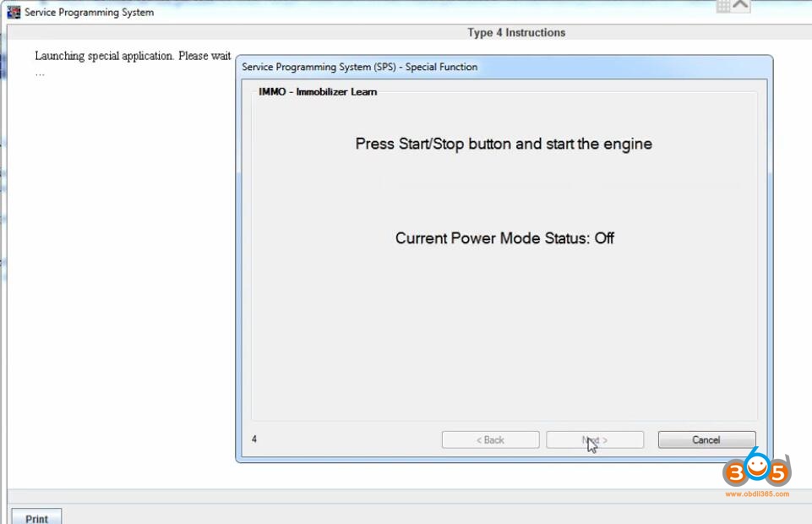Cancel the Immobilizer Learn procedure
Image resolution: width=812 pixels, height=524 pixels.
click(x=706, y=439)
